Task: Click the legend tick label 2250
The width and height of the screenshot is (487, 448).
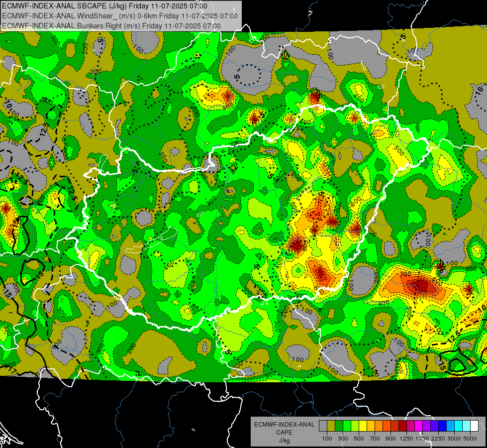Action: point(438,439)
